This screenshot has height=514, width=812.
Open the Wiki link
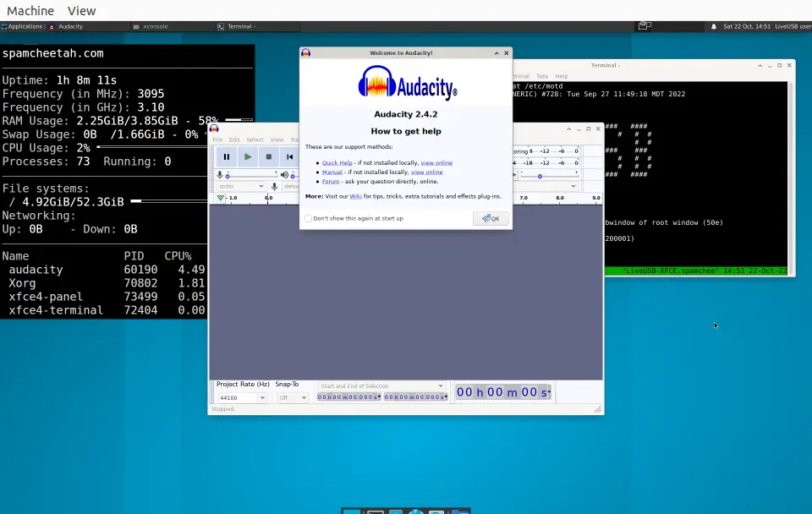pyautogui.click(x=355, y=196)
